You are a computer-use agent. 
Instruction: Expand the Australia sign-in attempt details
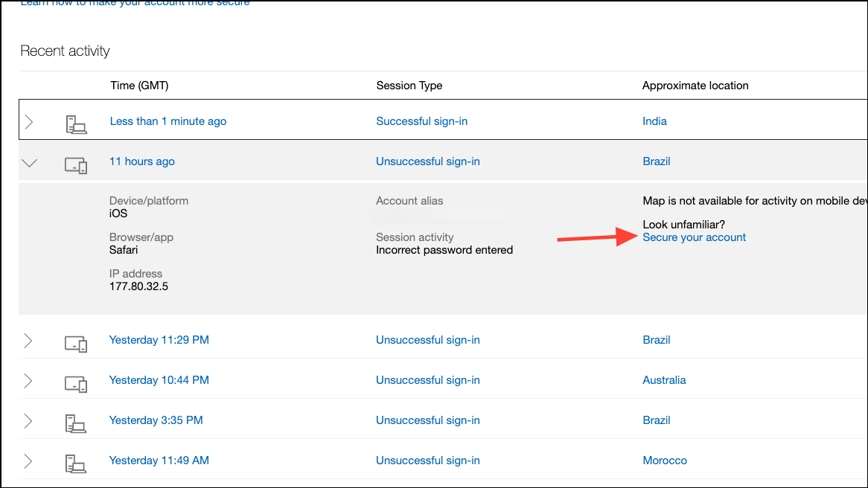pyautogui.click(x=28, y=380)
